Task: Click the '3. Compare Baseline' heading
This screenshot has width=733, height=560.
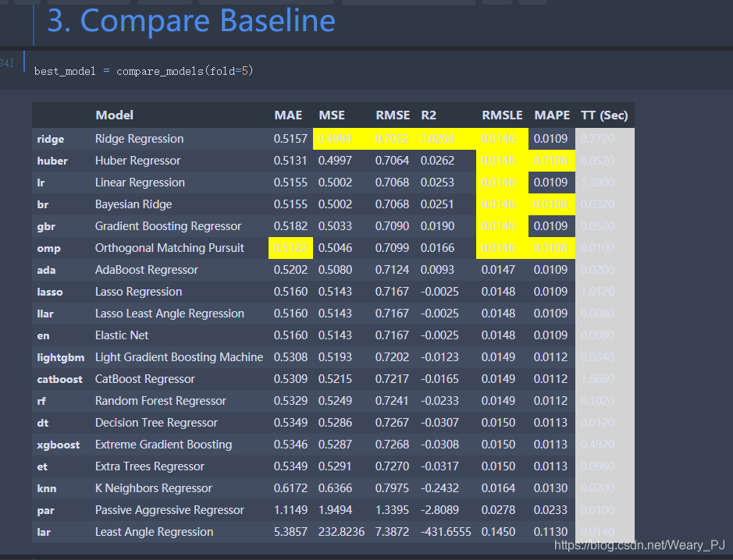Action: click(192, 21)
